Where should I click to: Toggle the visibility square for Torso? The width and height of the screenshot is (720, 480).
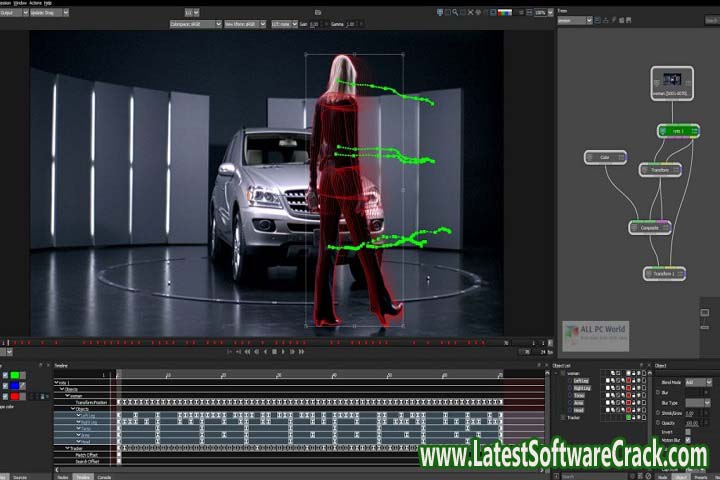pyautogui.click(x=608, y=395)
